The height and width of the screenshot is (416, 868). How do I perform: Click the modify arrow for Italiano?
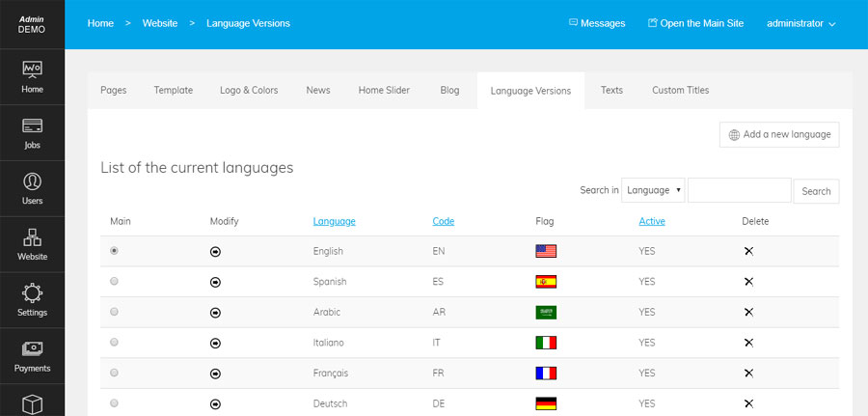(x=215, y=343)
